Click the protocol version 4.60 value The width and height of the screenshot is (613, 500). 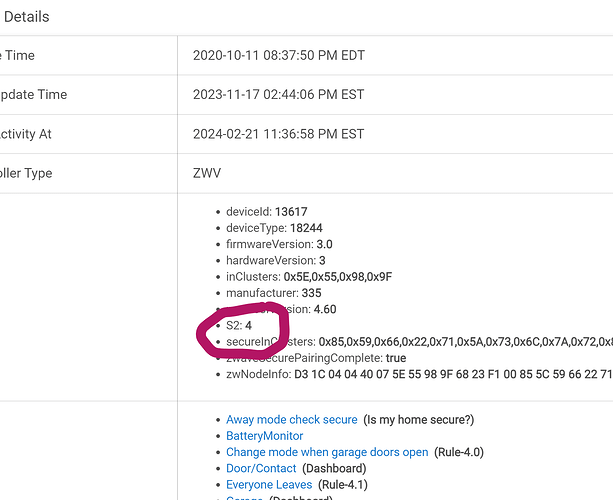[x=325, y=309]
